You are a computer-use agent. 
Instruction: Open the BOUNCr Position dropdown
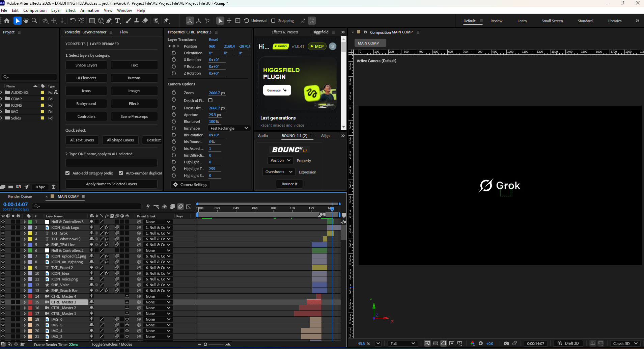point(280,160)
